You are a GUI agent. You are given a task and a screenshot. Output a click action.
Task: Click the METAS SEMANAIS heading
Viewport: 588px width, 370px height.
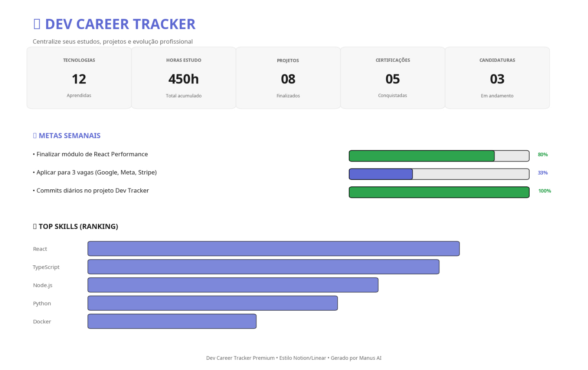tap(67, 136)
